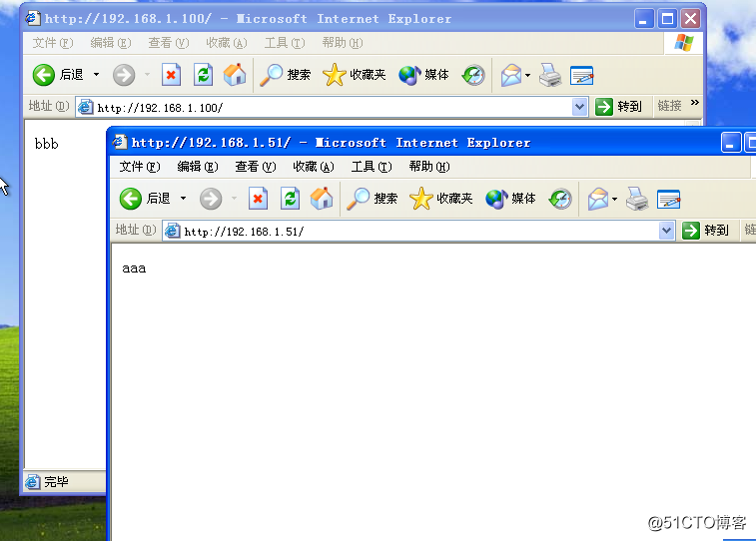Open Media pane in 192.168.1.51 window

coord(510,199)
